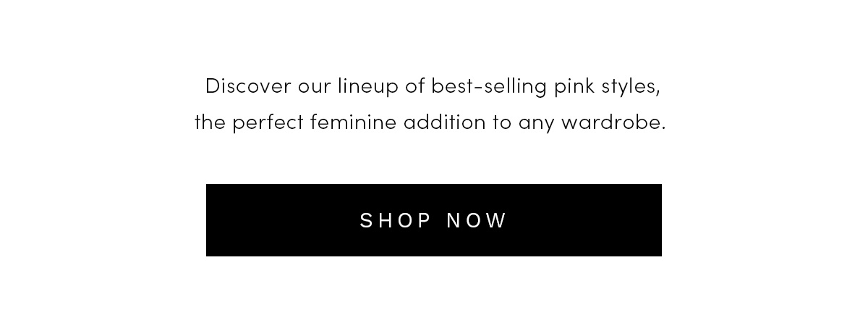The image size is (868, 331).
Task: Click the word to in the second line
Action: pyautogui.click(x=502, y=123)
